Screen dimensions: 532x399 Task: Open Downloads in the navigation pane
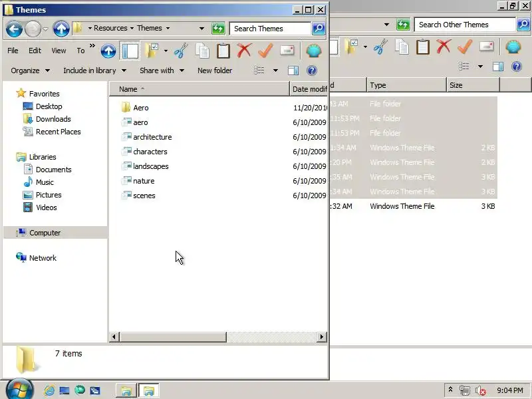[53, 119]
